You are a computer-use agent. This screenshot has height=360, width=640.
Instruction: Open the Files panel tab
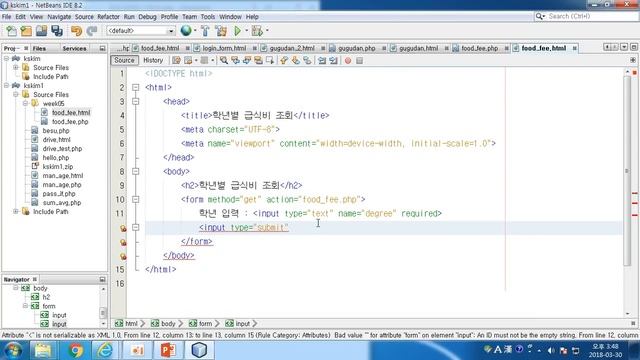coord(39,48)
